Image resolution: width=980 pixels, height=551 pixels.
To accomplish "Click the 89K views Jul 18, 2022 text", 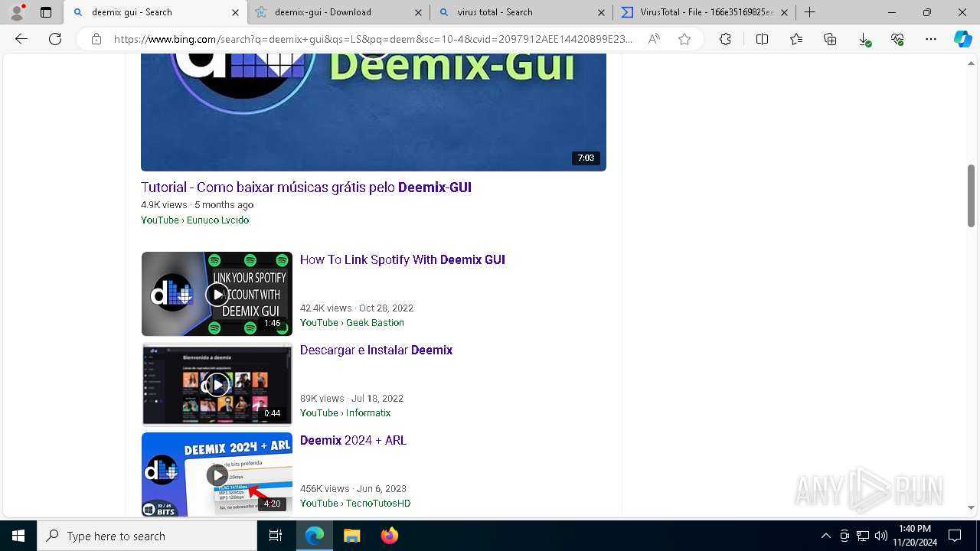I will 351,399.
